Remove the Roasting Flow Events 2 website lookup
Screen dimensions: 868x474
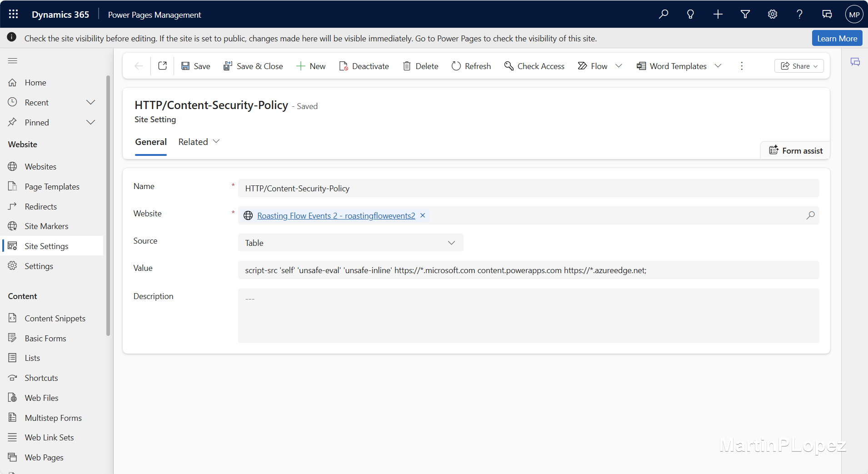423,215
